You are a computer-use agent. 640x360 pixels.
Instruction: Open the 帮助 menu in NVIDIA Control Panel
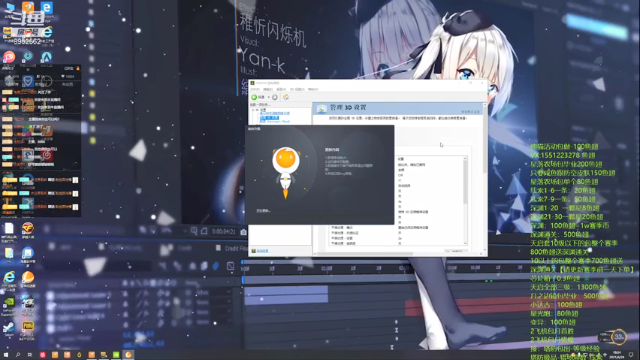313,89
